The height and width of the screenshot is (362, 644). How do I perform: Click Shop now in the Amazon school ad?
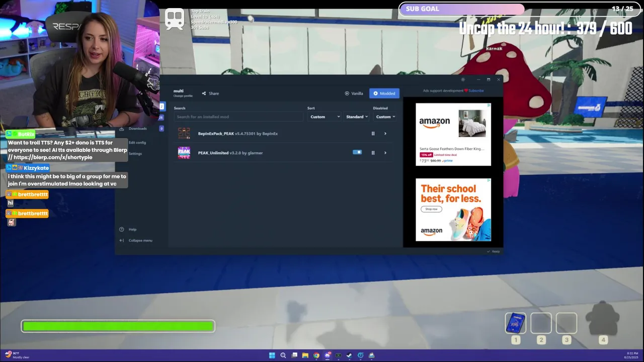(431, 209)
